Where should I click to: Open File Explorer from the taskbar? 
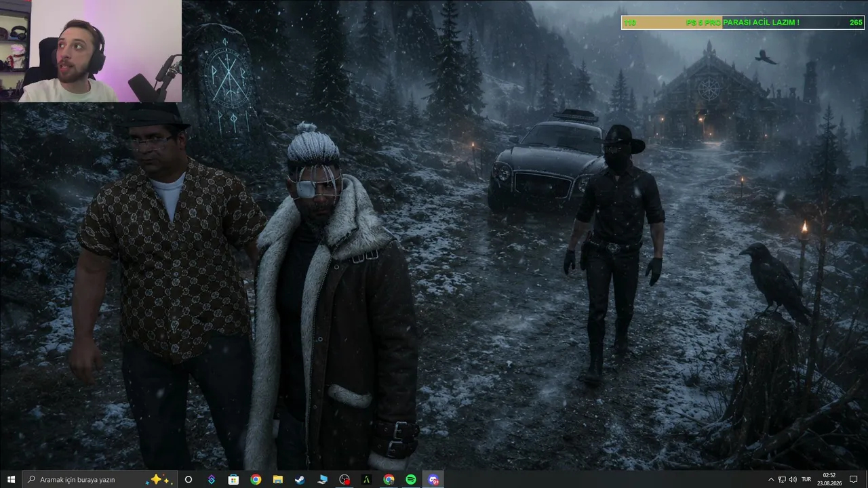[278, 479]
